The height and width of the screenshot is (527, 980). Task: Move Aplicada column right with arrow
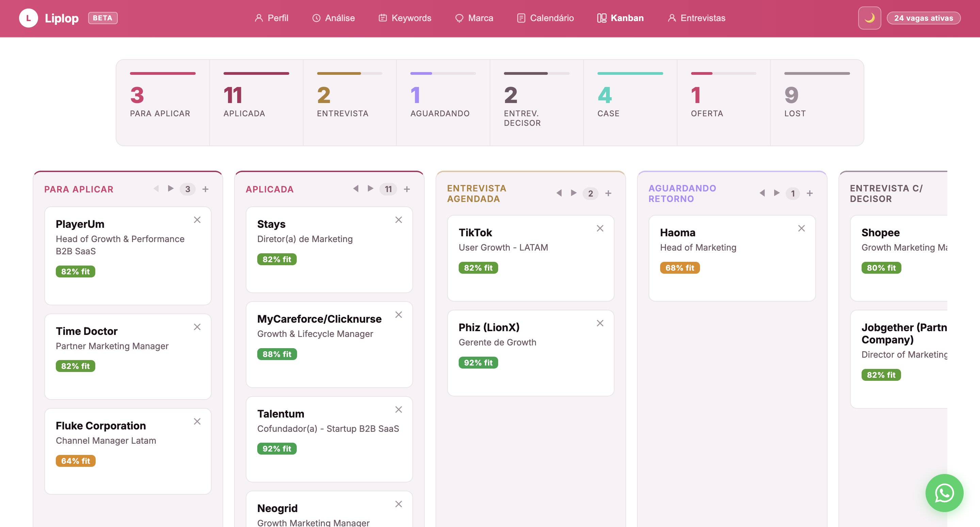[370, 189]
